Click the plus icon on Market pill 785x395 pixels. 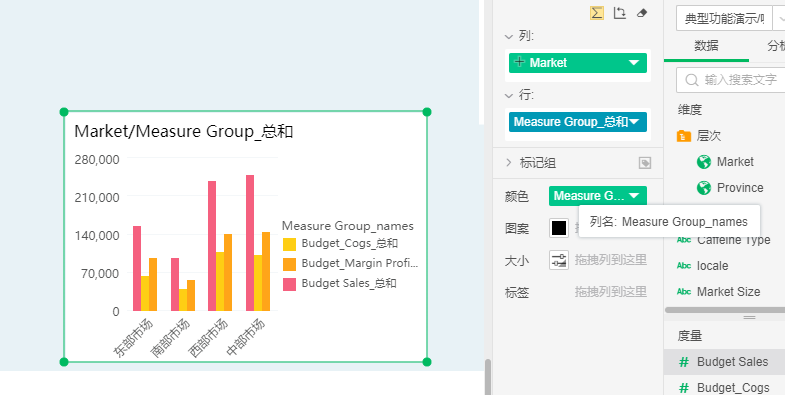520,63
